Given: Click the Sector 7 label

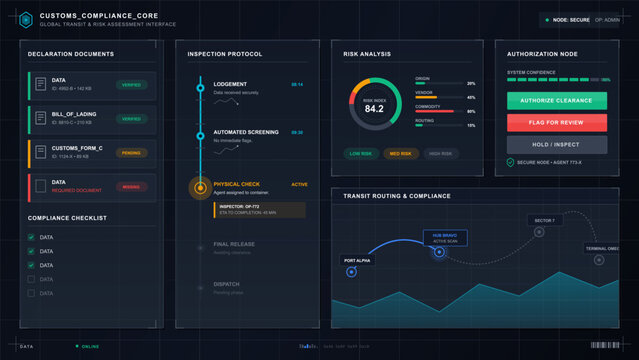Looking at the screenshot, I should coord(545,220).
